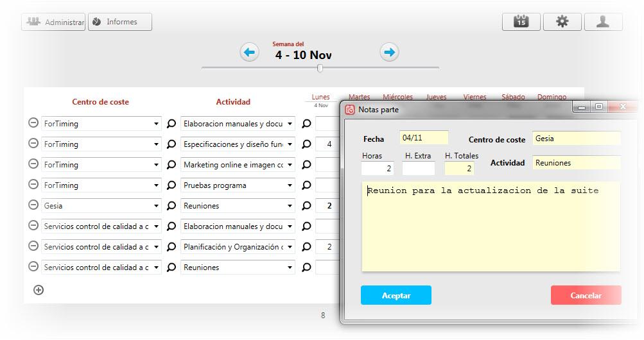This screenshot has width=644, height=340.
Task: Advance to next week with right arrow
Action: [389, 53]
